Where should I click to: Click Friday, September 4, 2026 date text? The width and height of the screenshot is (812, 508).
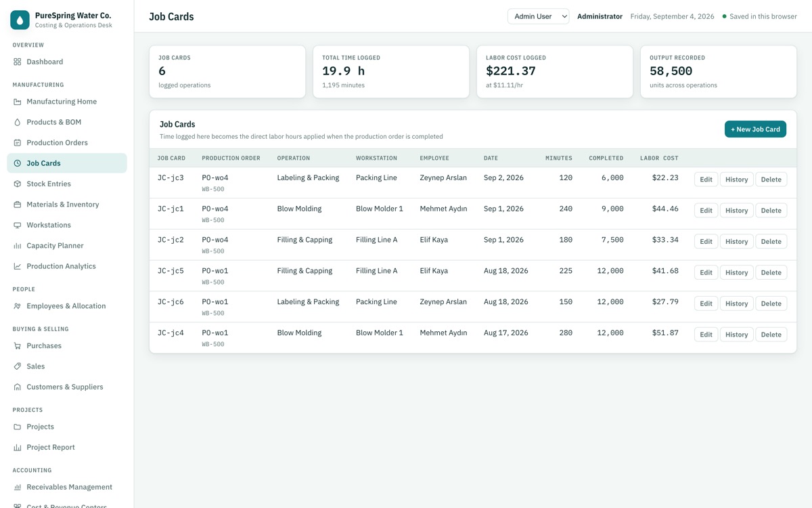[672, 16]
